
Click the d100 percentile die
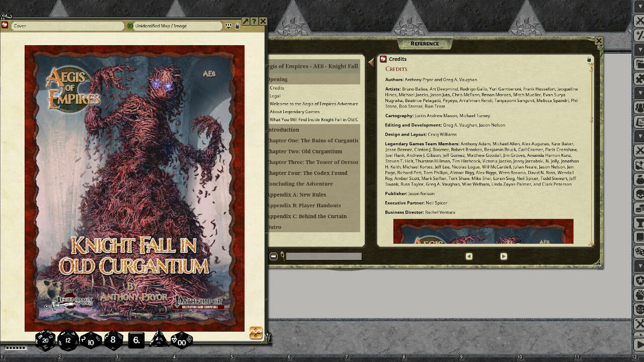click(182, 340)
